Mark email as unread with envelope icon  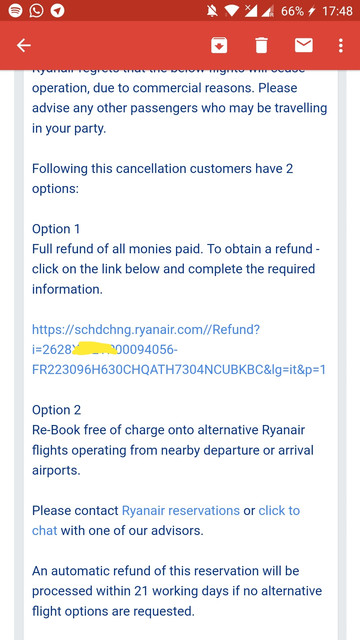click(x=304, y=45)
